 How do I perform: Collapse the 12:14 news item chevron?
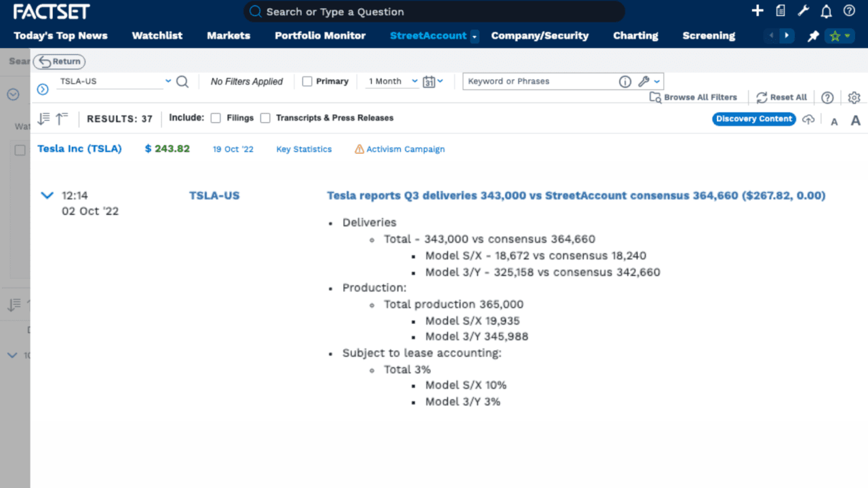click(47, 196)
